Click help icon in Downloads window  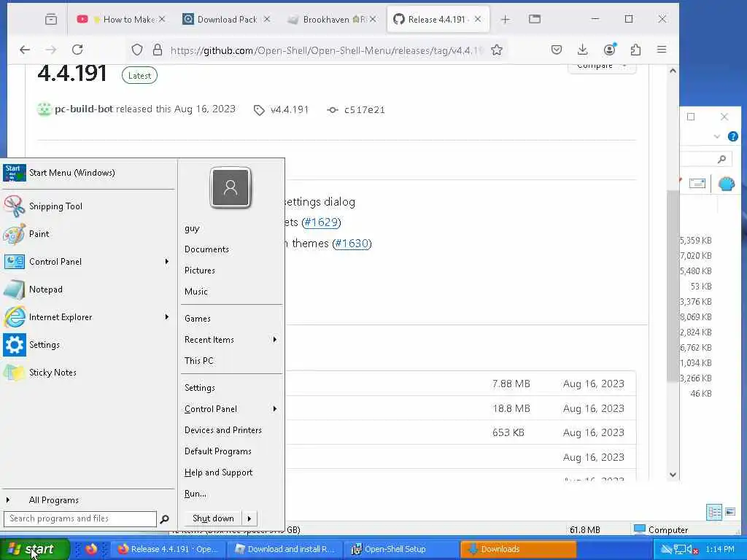[732, 136]
